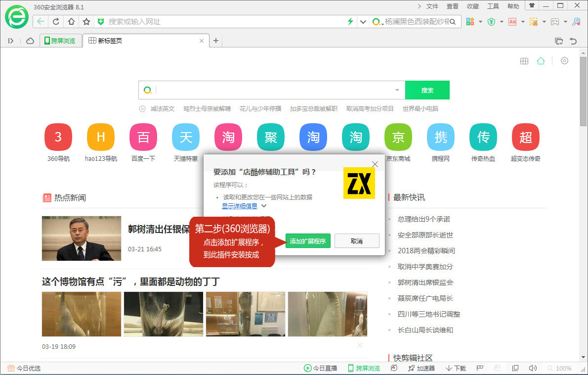Open 下载 manager in status bar

(456, 368)
